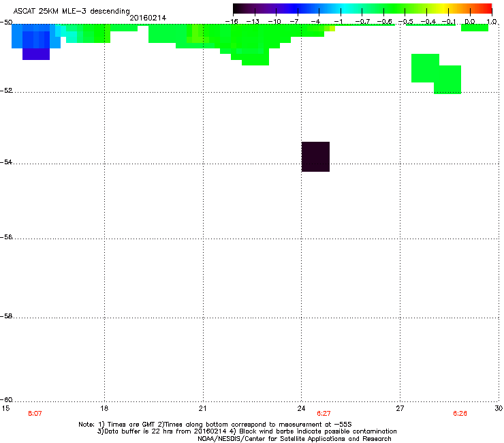
Task: Click the isolated green data block near longitude 28
Action: tap(436, 74)
